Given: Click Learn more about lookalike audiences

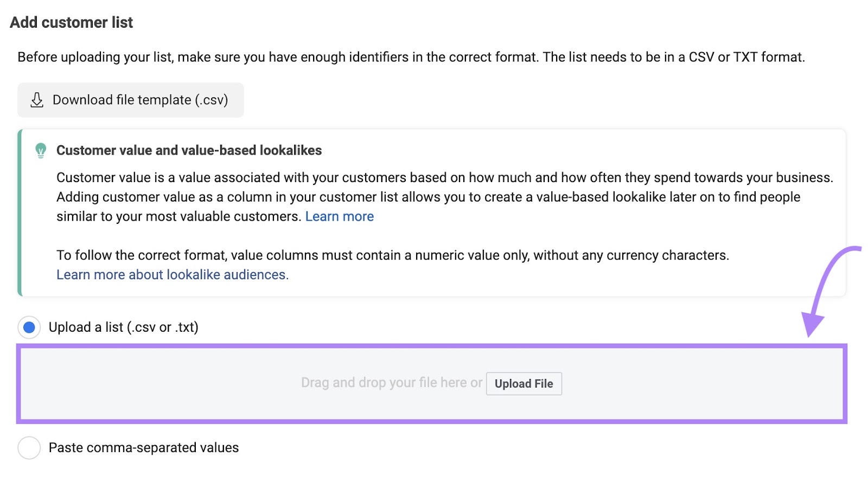Looking at the screenshot, I should click(x=172, y=275).
